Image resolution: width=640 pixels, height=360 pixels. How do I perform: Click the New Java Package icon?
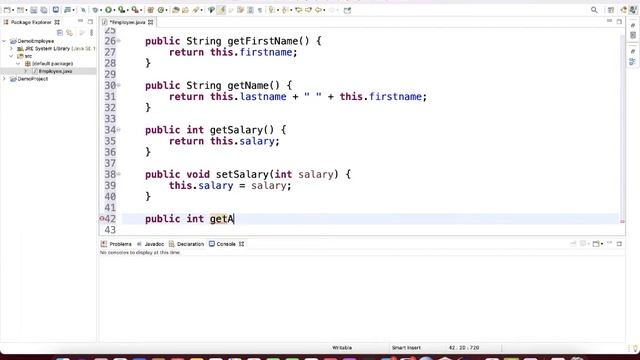click(151, 10)
